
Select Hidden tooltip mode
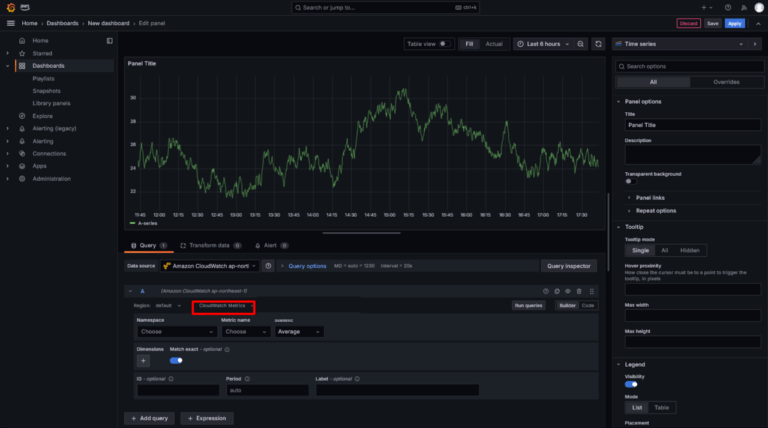(x=690, y=250)
